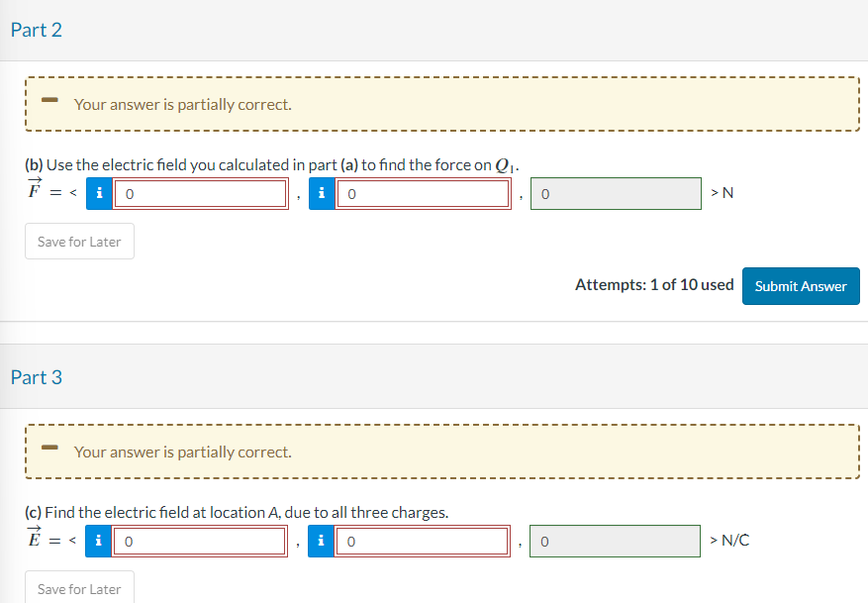Click Submit Answer for Part 2

click(800, 285)
